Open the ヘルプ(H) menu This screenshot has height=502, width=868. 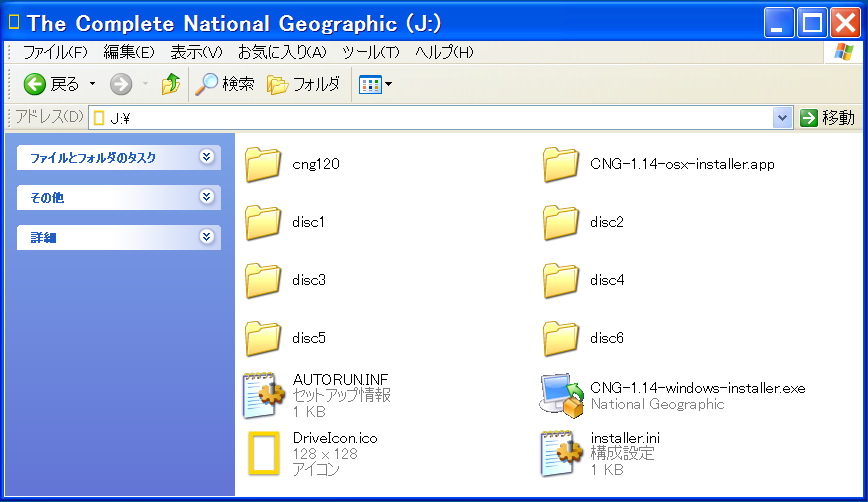pyautogui.click(x=444, y=53)
